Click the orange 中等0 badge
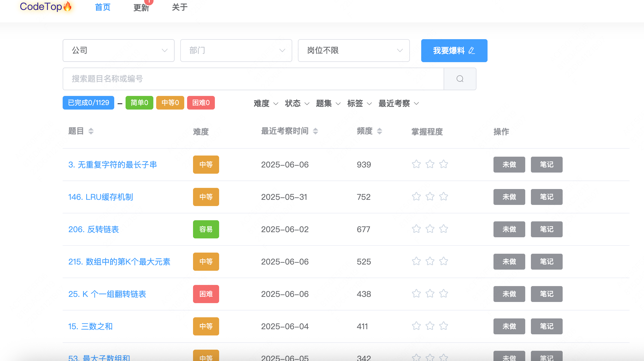644x361 pixels. (x=170, y=103)
